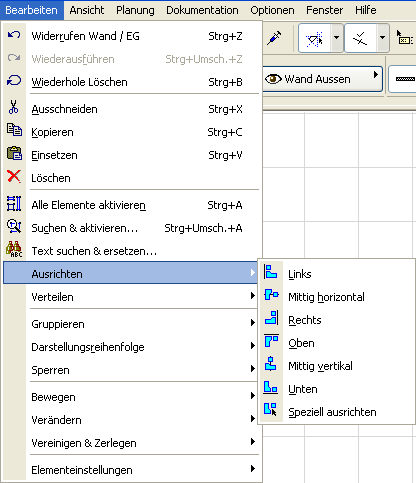
Task: Open Text suchen & ersetzen entry
Action: click(132, 251)
